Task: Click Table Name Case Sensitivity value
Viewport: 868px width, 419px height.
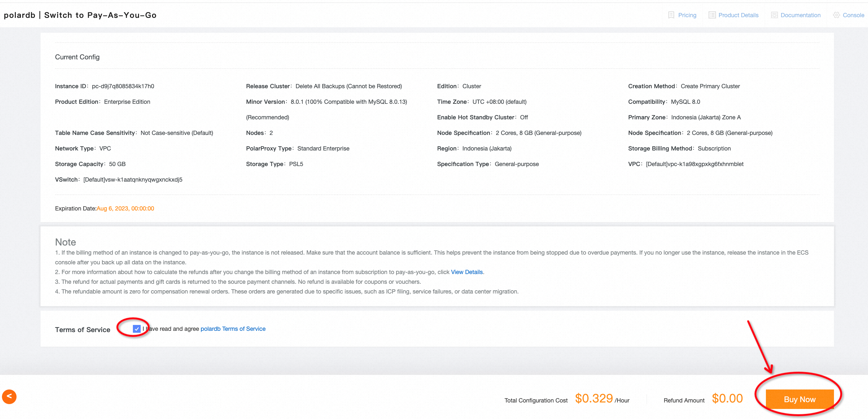Action: tap(177, 133)
